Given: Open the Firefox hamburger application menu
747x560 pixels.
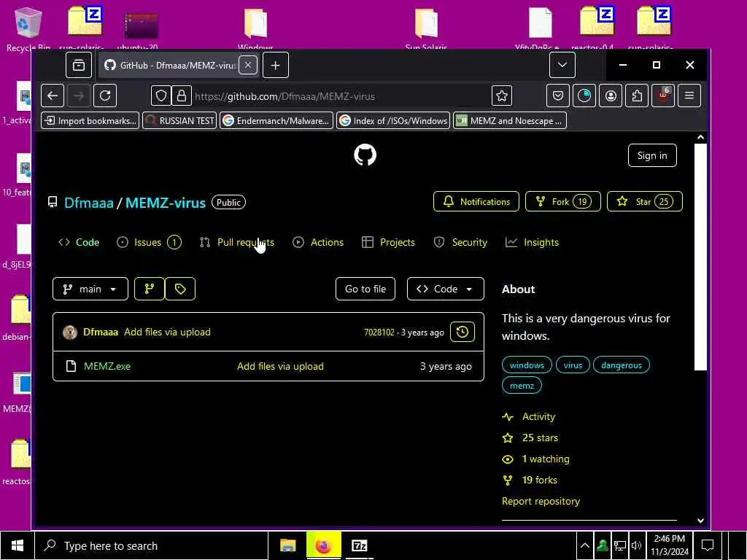Looking at the screenshot, I should click(689, 96).
